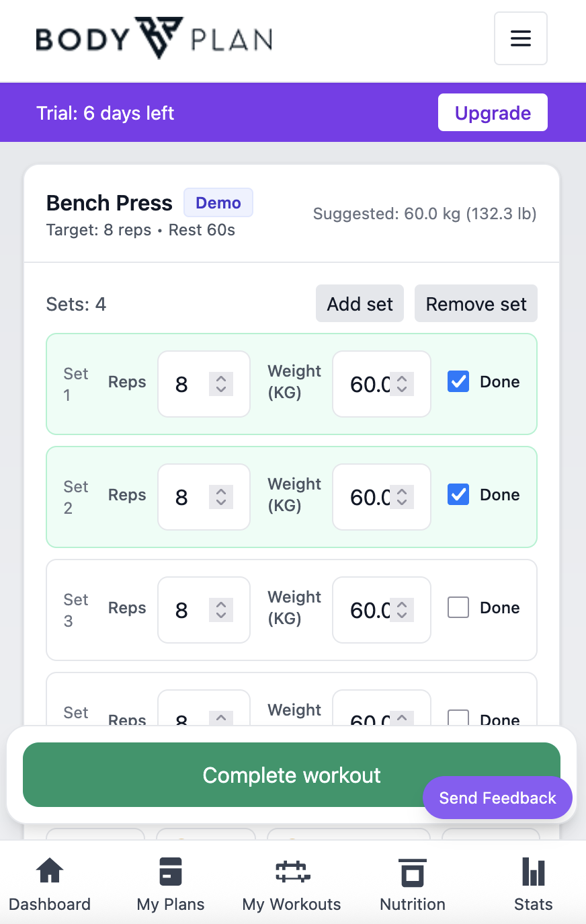This screenshot has width=586, height=924.
Task: Open Stats bar chart icon
Action: pos(533,872)
